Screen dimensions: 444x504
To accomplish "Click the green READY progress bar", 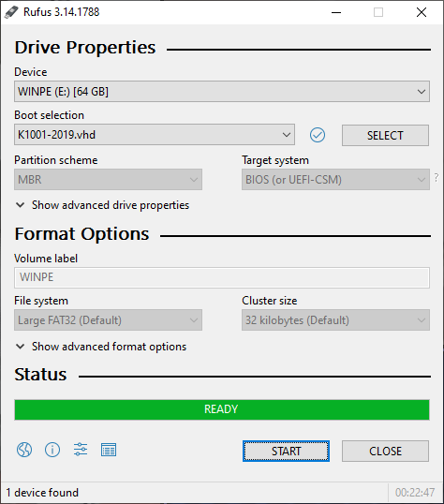I will point(222,409).
